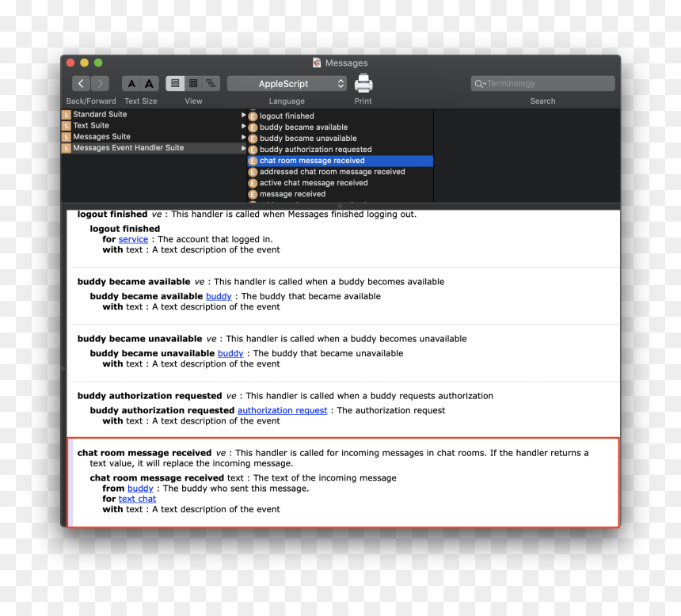Expand arrow next to Standard Suite
The image size is (681, 616).
point(243,115)
